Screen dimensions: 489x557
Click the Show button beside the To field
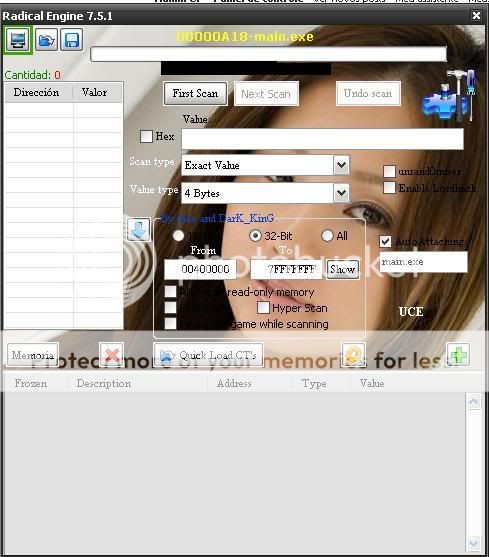(342, 269)
